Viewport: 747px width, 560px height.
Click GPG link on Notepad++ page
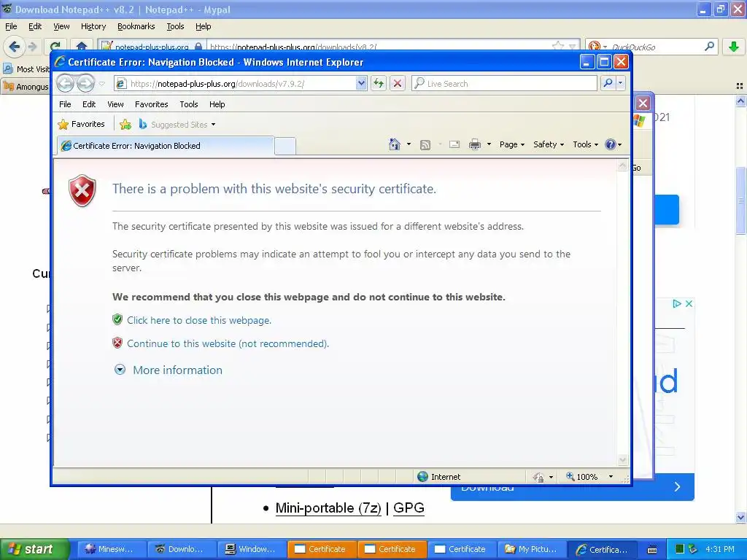409,508
